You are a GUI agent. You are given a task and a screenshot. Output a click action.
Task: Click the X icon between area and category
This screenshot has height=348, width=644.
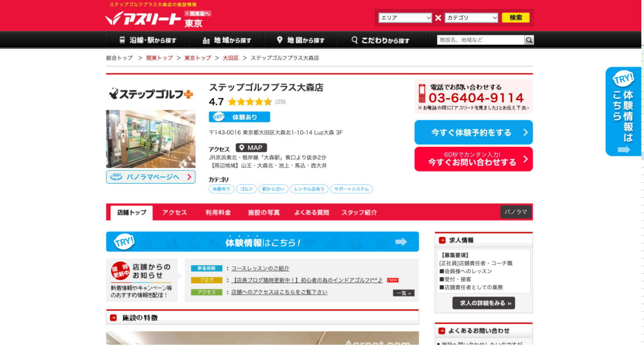pos(438,18)
